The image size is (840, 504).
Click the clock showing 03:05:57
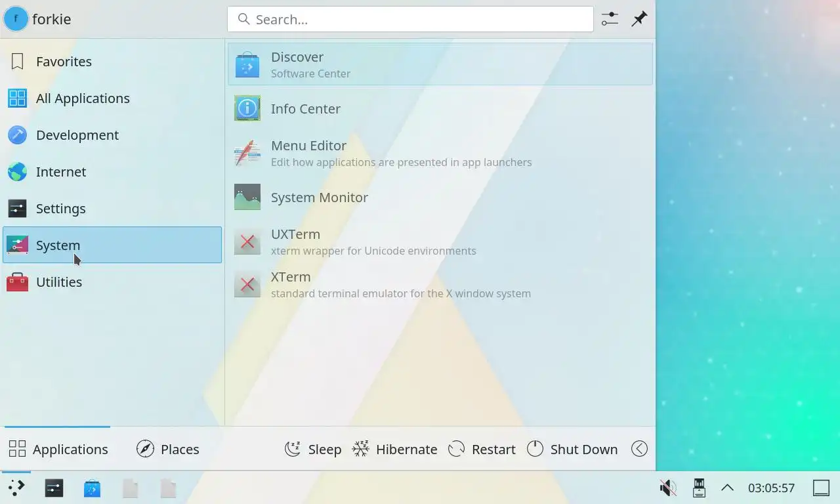[771, 488]
